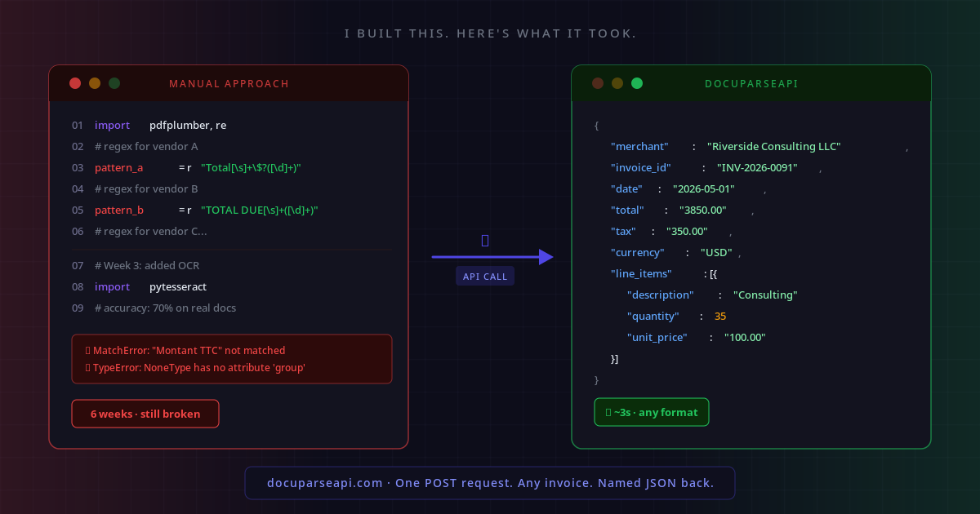
Task: Click the "unit_price" JSON key
Action: click(x=657, y=338)
